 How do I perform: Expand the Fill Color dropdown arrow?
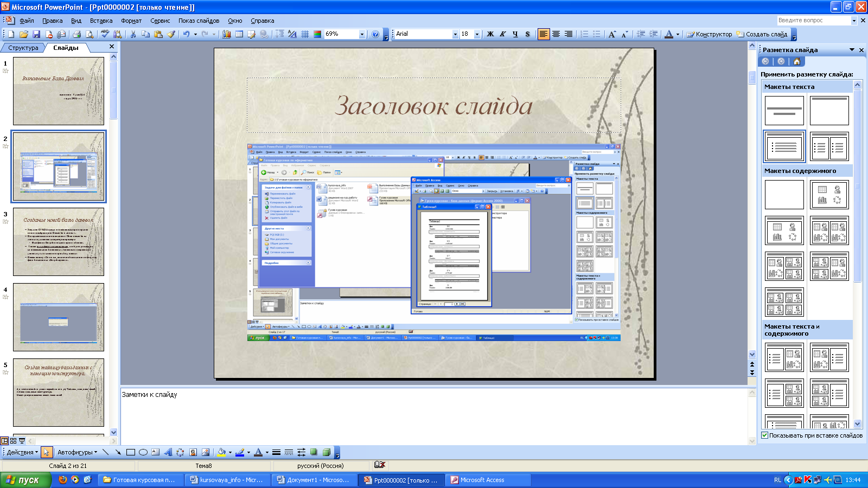pyautogui.click(x=230, y=452)
